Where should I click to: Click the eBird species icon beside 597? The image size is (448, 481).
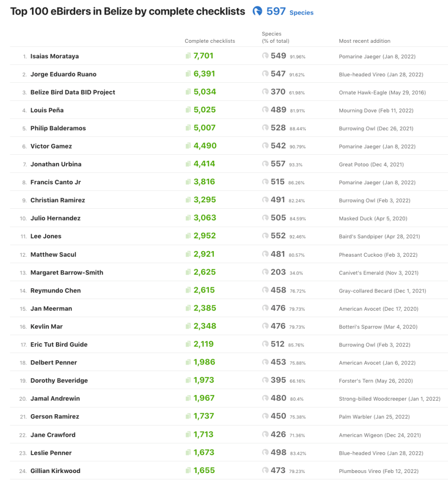(257, 11)
